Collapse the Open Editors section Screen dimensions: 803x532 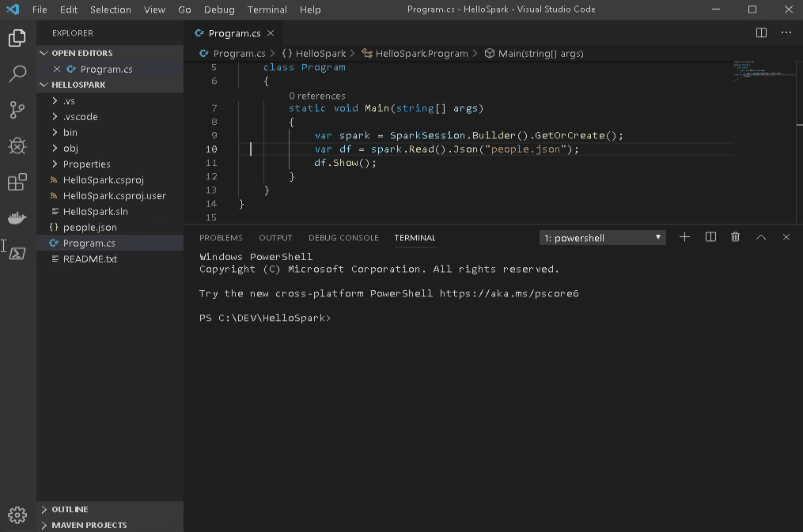pyautogui.click(x=44, y=53)
